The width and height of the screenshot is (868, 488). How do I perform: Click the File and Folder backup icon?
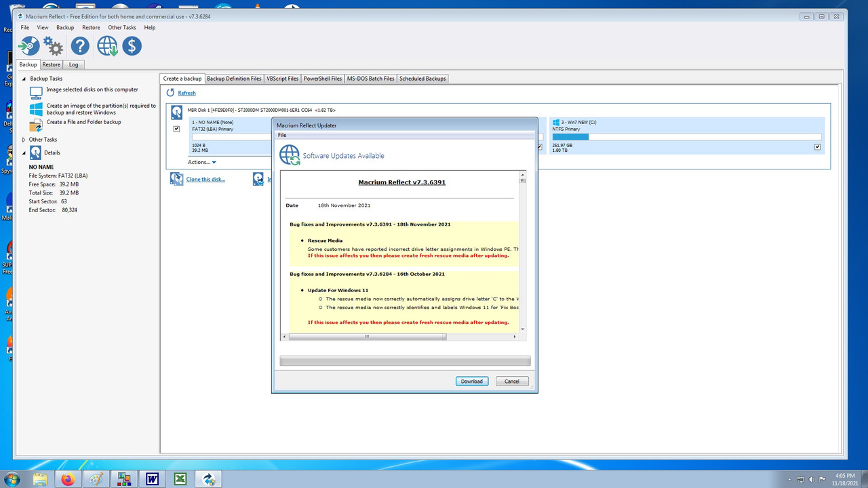tap(36, 125)
